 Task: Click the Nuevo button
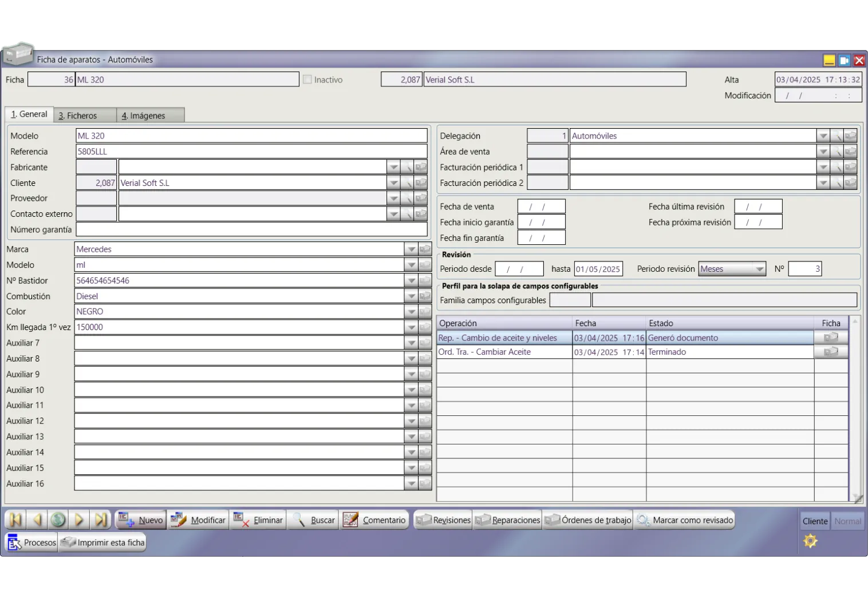click(141, 520)
